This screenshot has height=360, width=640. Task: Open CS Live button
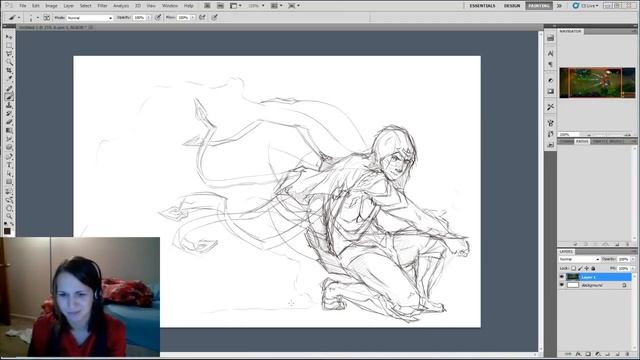coord(585,6)
